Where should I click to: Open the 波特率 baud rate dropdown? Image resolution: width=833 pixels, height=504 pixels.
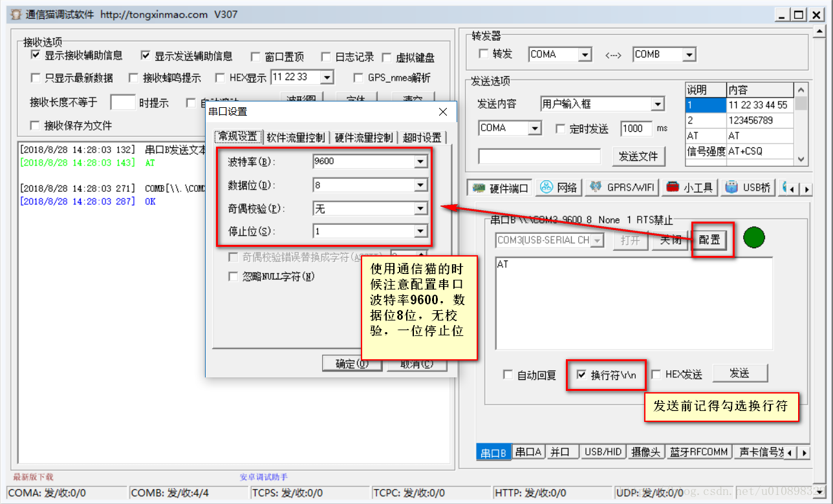coord(421,161)
